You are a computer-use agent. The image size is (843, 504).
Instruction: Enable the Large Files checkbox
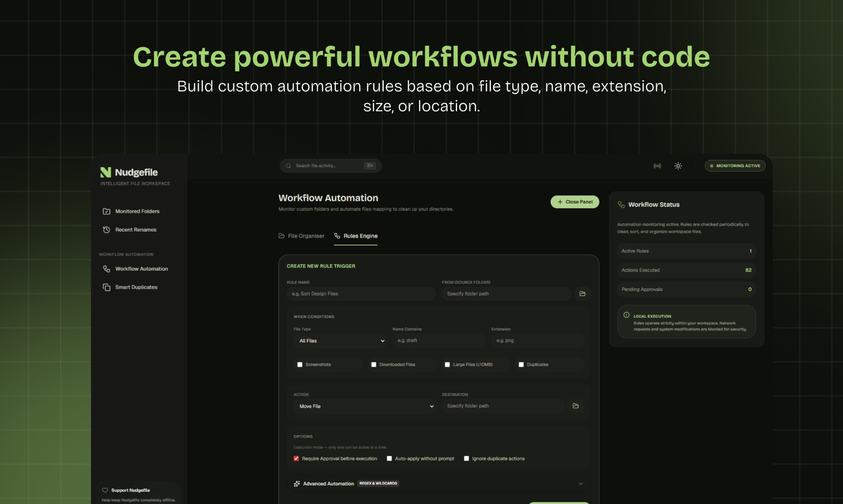pyautogui.click(x=447, y=365)
